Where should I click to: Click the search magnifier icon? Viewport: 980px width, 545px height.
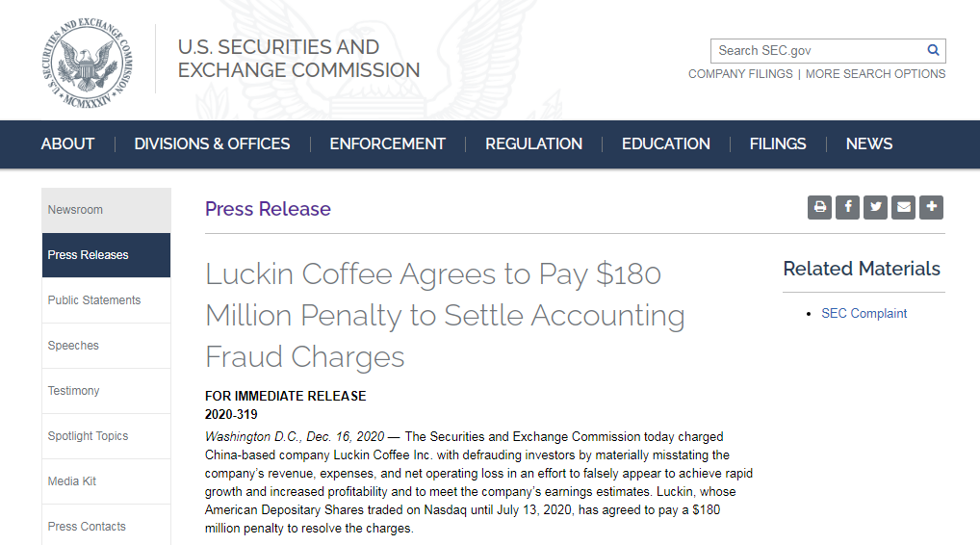coord(933,50)
